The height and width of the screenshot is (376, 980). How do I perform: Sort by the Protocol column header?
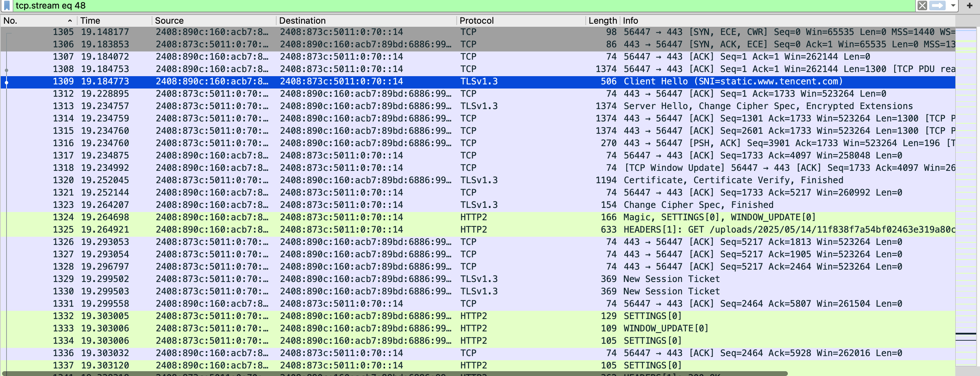[x=521, y=21]
